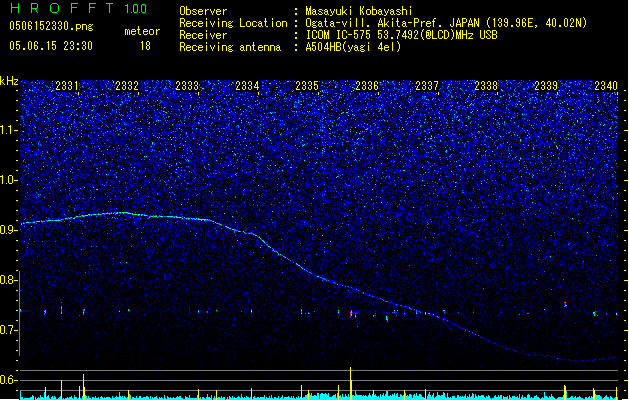The width and height of the screenshot is (629, 400).
Task: Select the Ogata-vill. Akita-Pref. JAPAN location text
Action: [446, 23]
